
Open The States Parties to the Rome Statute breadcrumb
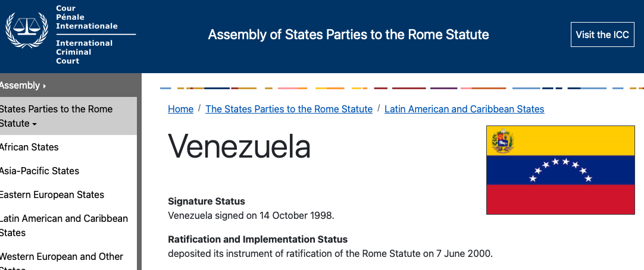coord(289,109)
